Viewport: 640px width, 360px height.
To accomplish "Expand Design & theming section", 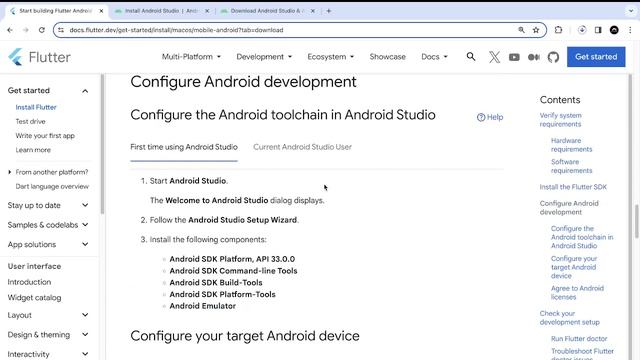I will (48, 335).
